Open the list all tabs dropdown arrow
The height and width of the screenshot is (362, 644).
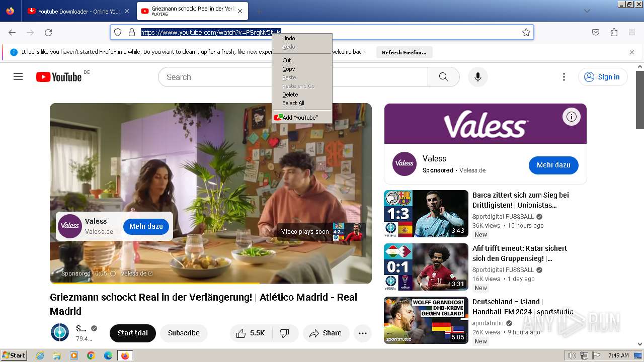click(x=587, y=11)
